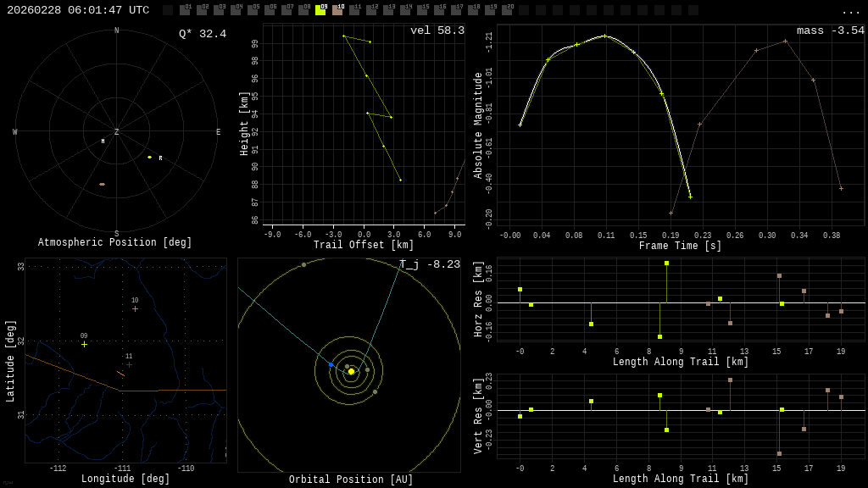Click the yellow Sun in orbital plot

click(351, 371)
